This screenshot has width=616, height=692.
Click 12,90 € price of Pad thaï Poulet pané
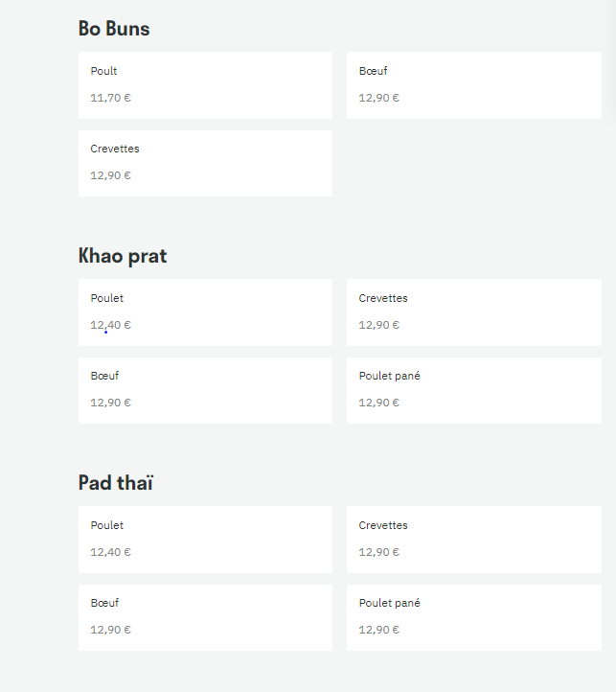click(379, 631)
